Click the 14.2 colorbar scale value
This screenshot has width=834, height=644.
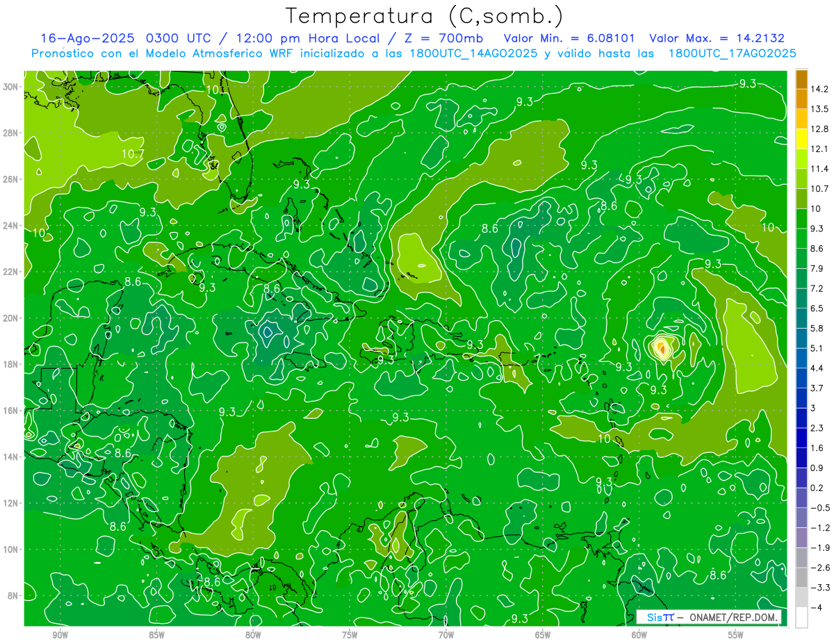[819, 89]
